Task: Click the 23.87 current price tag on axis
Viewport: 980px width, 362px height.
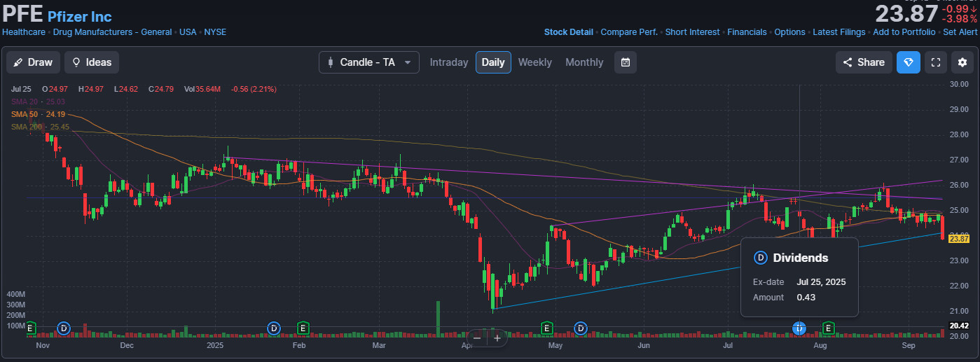Action: coord(958,239)
